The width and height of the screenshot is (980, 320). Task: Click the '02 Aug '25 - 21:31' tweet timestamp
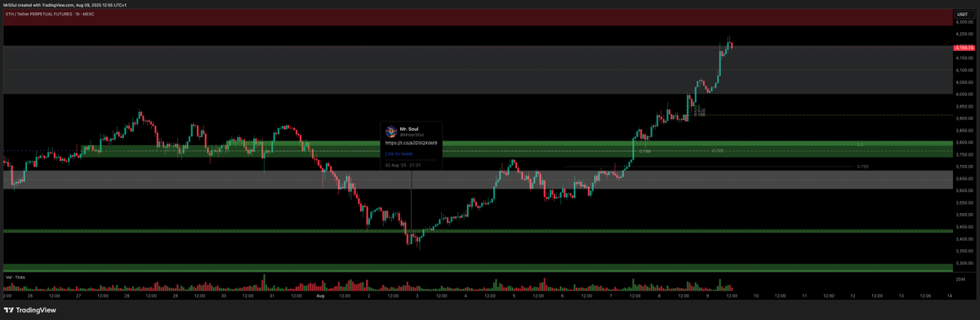tap(403, 164)
